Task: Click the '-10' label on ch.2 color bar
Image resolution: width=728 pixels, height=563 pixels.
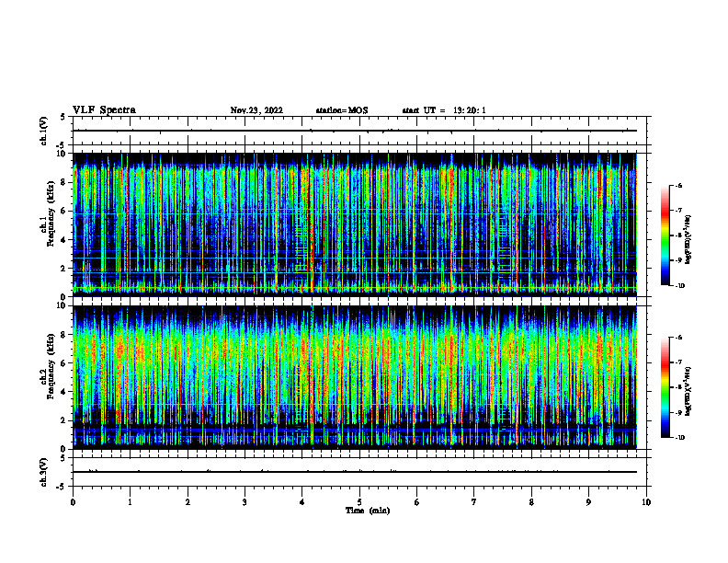Action: coord(679,438)
